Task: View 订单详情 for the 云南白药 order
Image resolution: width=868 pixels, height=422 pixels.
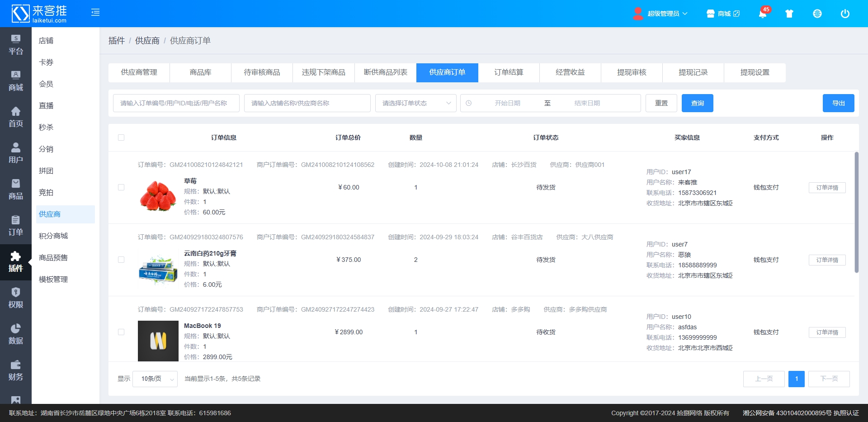Action: 827,260
